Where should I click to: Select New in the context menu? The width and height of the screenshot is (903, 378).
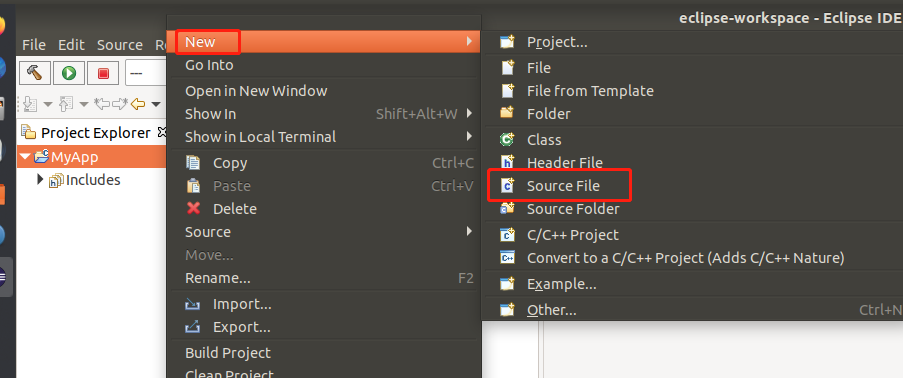[x=323, y=42]
